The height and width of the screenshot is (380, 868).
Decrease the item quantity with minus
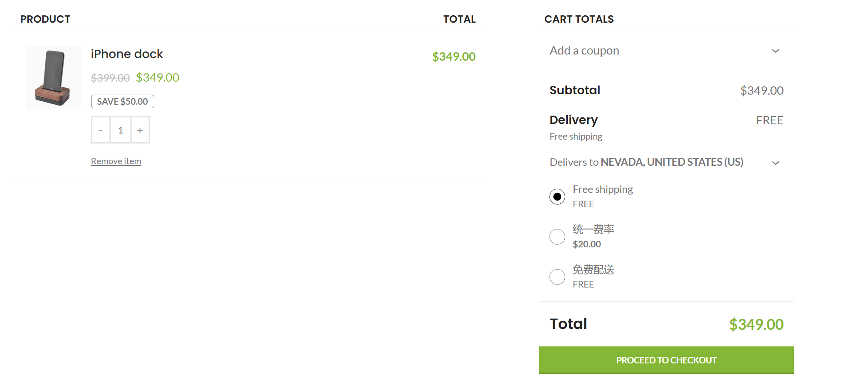pos(101,130)
